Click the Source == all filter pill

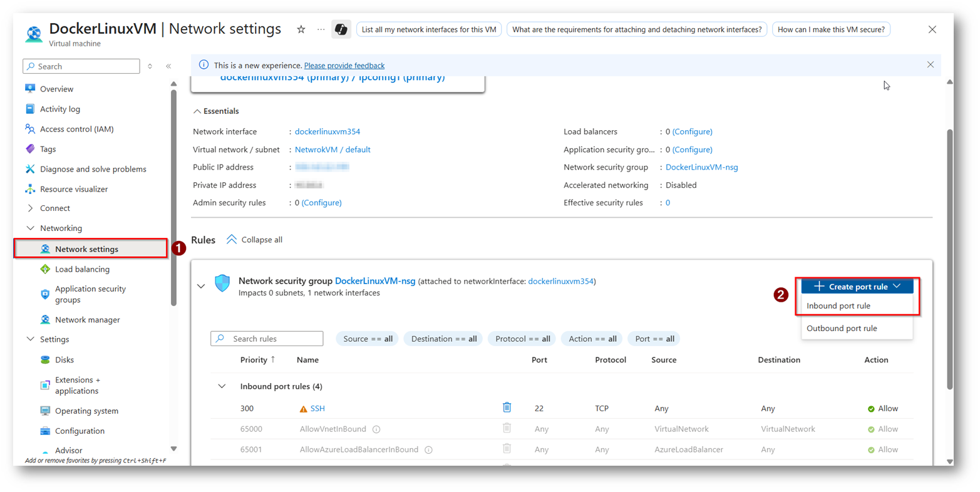coord(368,339)
